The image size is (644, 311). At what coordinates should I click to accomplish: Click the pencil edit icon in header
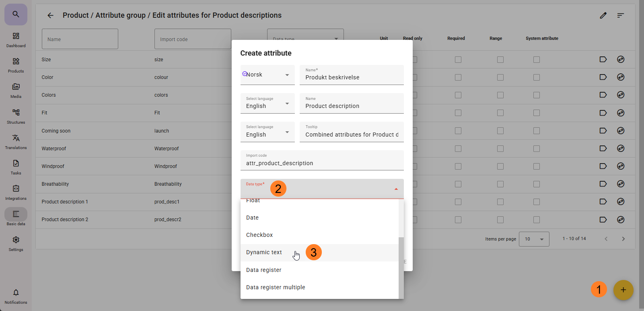pyautogui.click(x=603, y=15)
